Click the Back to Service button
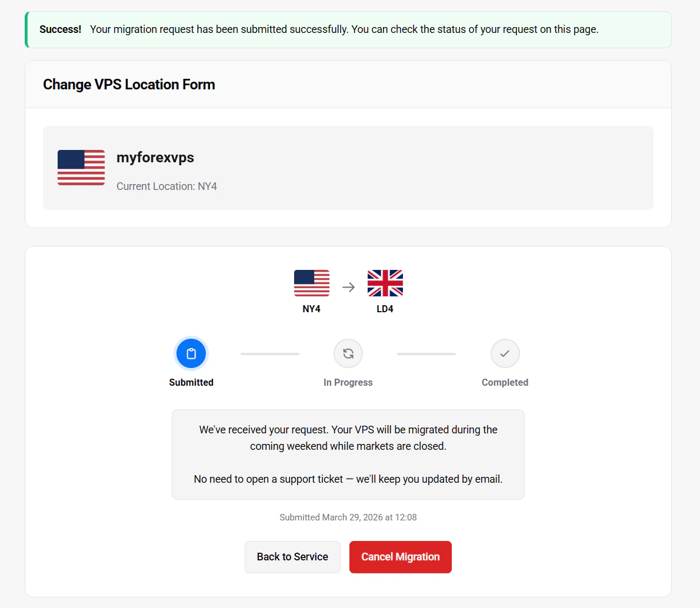This screenshot has height=608, width=700. [292, 556]
